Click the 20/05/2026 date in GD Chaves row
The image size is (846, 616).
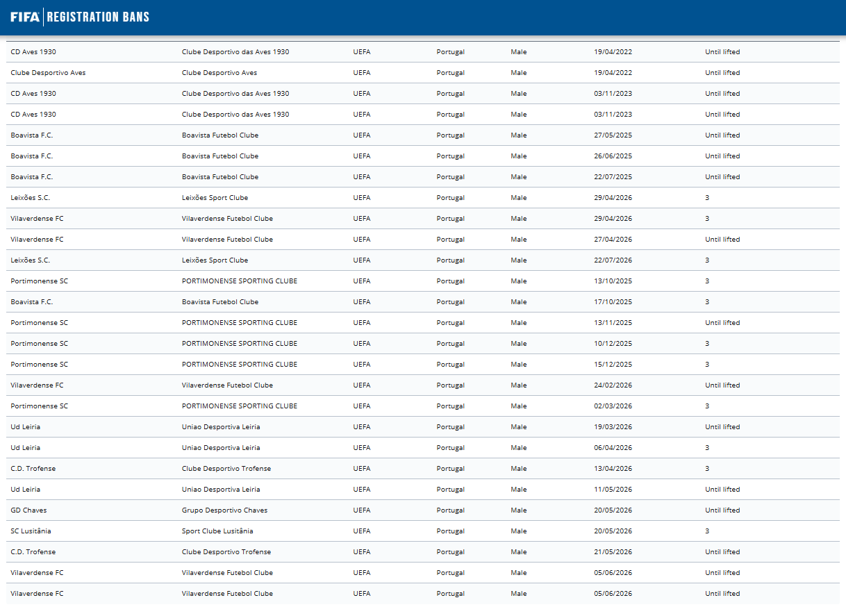tap(613, 510)
